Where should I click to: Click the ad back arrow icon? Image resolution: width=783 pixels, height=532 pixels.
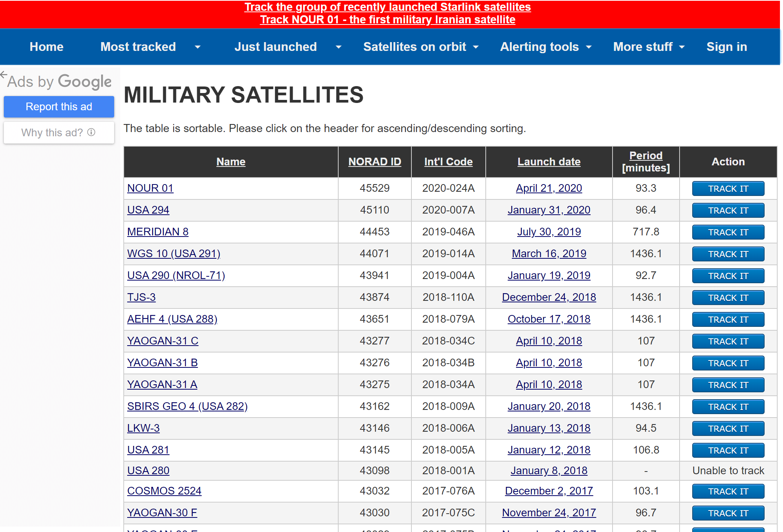coord(4,74)
